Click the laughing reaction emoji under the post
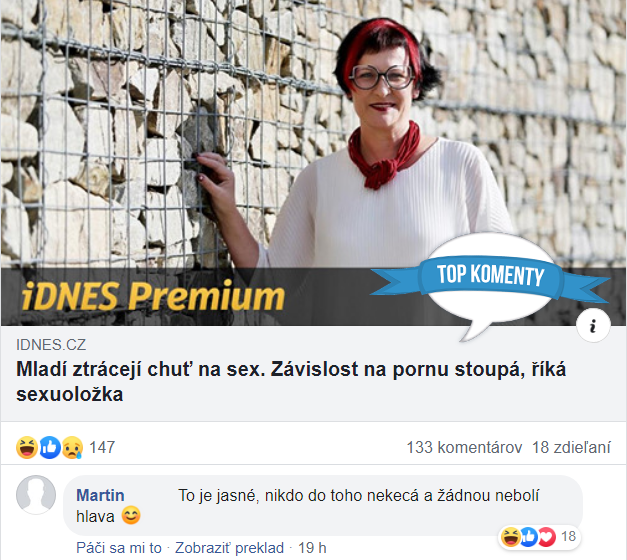 [27, 447]
